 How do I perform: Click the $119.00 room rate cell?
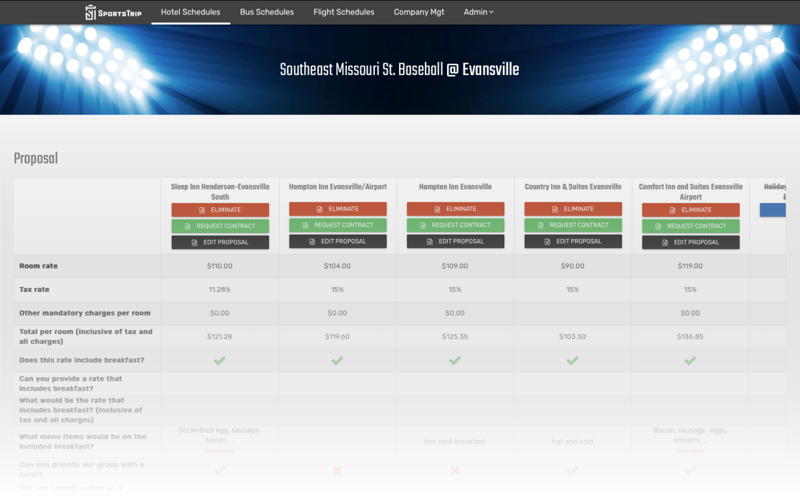[x=690, y=266]
